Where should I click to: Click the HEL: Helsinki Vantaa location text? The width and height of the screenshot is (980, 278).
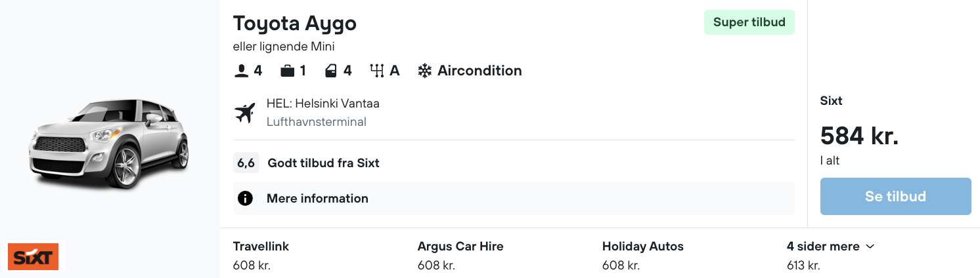point(323,104)
